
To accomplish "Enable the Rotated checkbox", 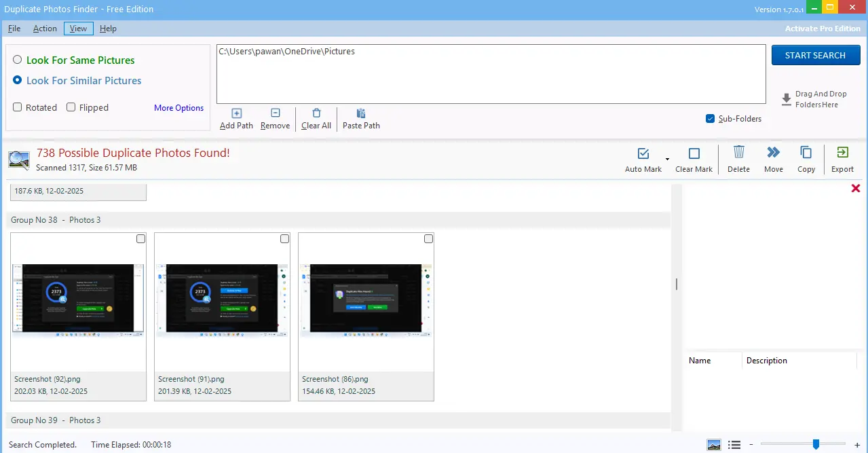I will tap(18, 107).
